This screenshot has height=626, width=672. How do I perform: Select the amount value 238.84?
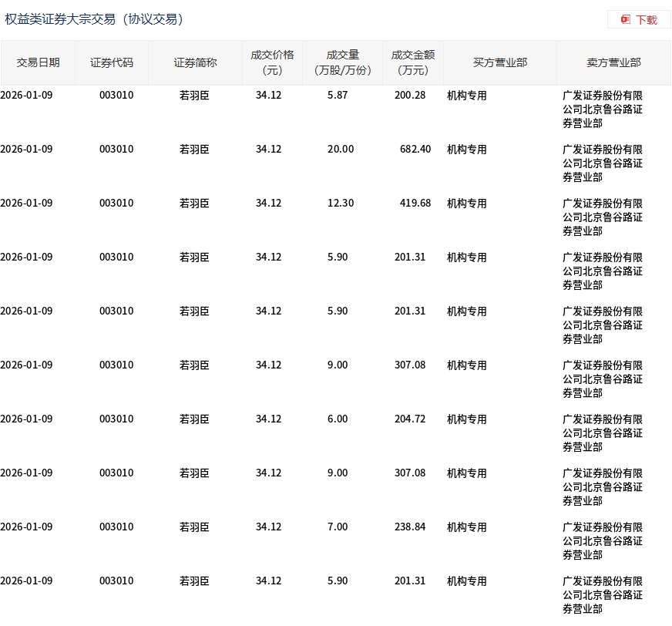410,527
